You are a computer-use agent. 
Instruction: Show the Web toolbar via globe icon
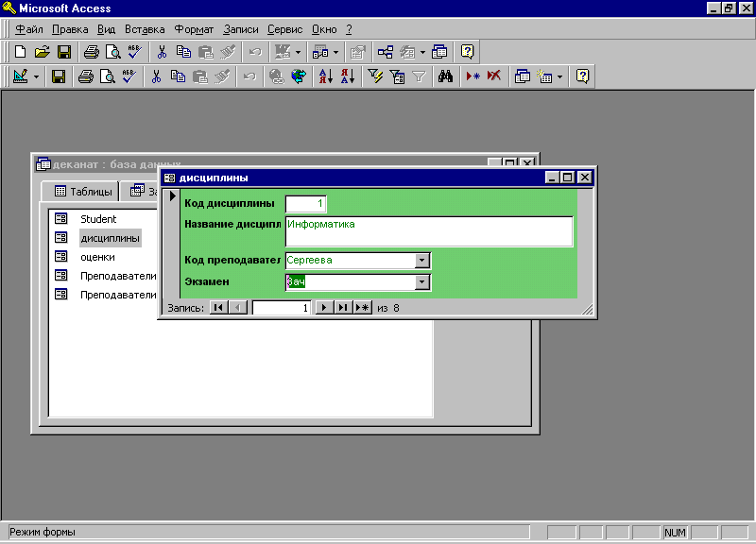[x=299, y=76]
